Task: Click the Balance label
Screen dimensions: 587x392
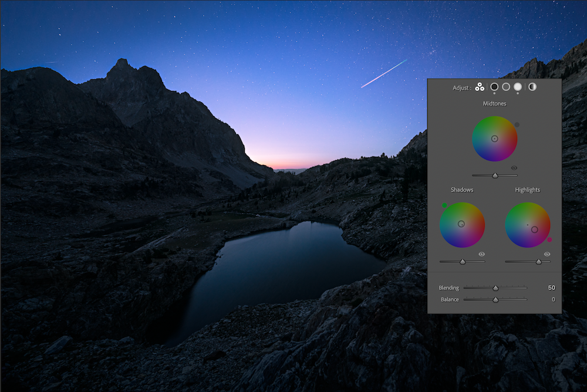Action: 450,299
